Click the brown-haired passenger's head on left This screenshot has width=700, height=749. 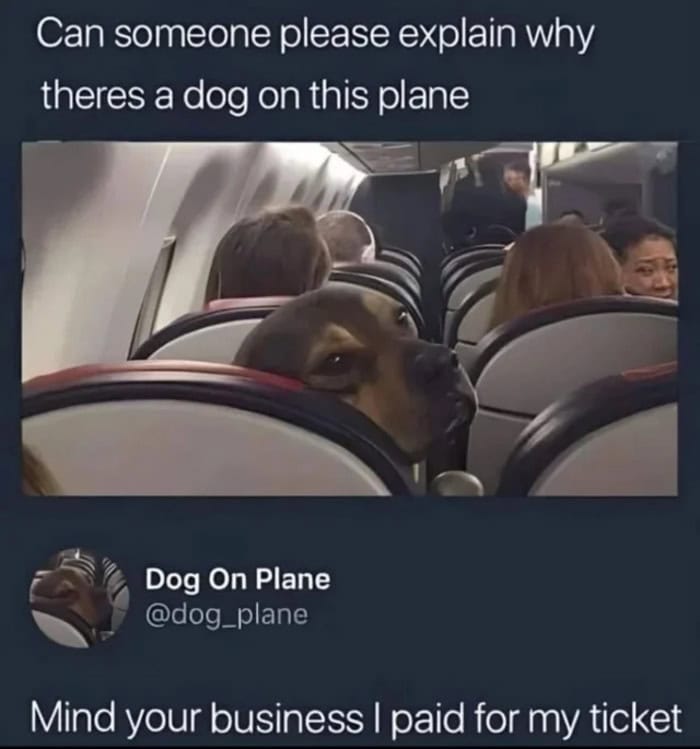(x=268, y=256)
